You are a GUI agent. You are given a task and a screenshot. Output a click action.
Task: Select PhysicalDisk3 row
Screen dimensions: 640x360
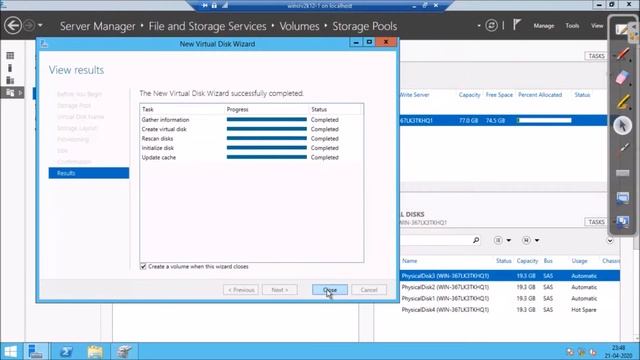(510, 276)
